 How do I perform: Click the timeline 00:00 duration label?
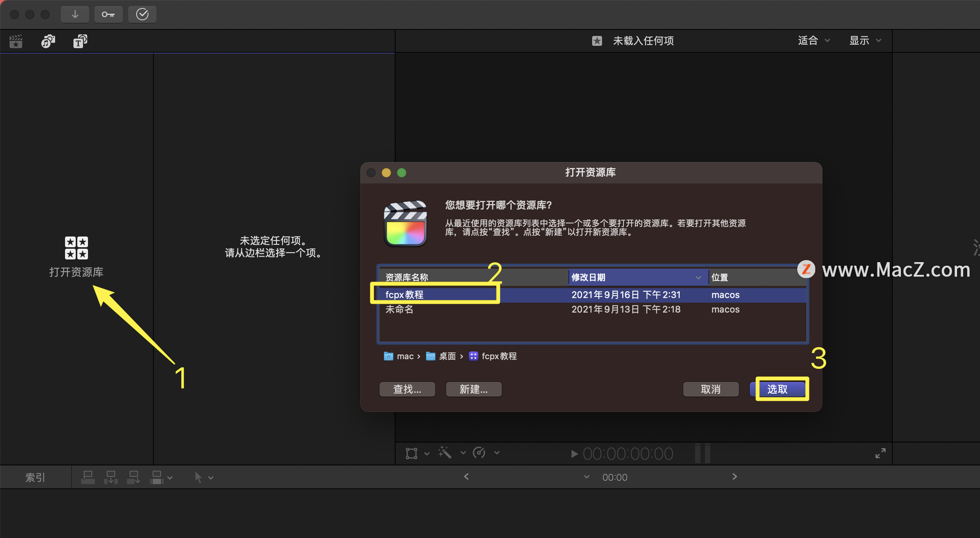click(615, 478)
